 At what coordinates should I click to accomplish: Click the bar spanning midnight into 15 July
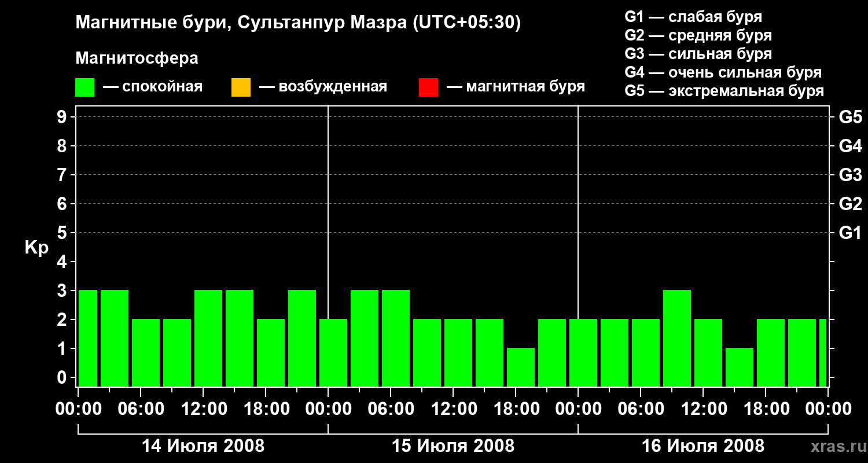coord(333,352)
